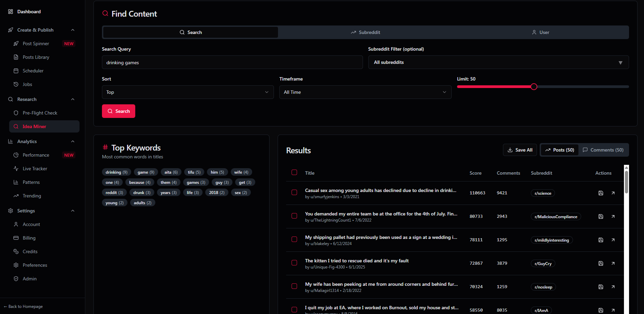
Task: Click the r/science subreddit tag
Action: [543, 193]
